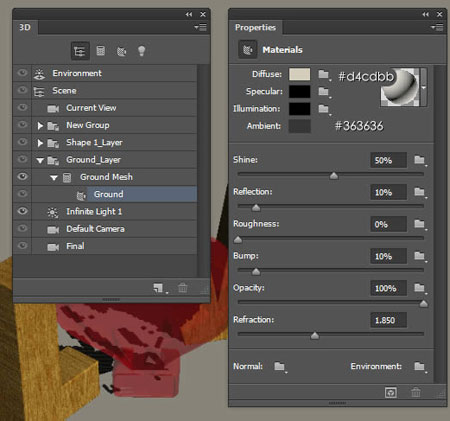Click the Refraction slider handle
This screenshot has height=421, width=450.
click(x=315, y=335)
